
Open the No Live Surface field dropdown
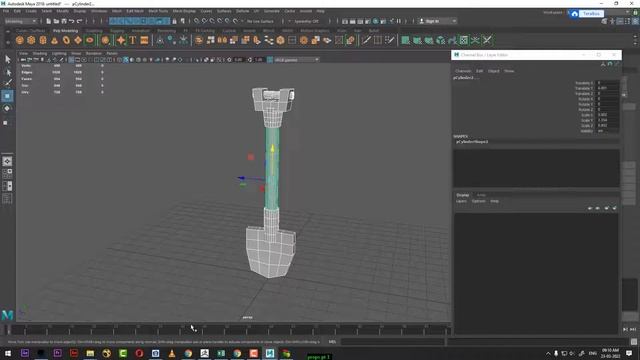260,21
